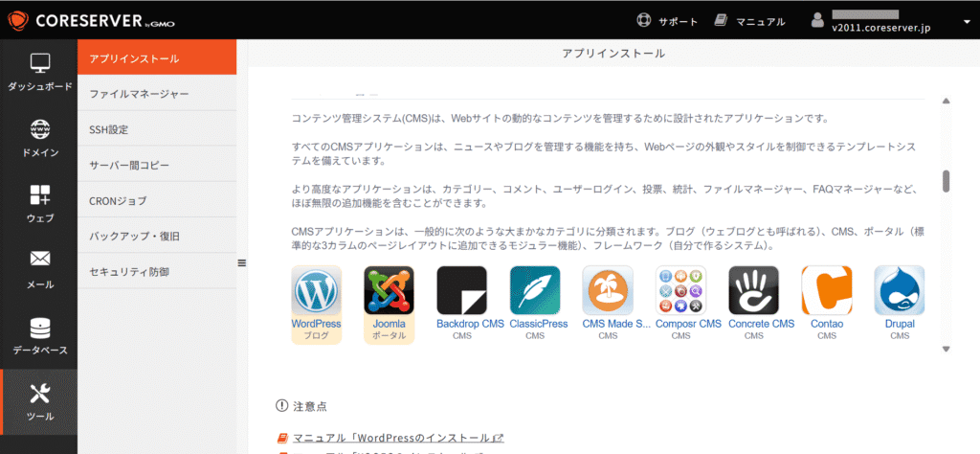Click the scroll down arrow in app list

[x=946, y=349]
